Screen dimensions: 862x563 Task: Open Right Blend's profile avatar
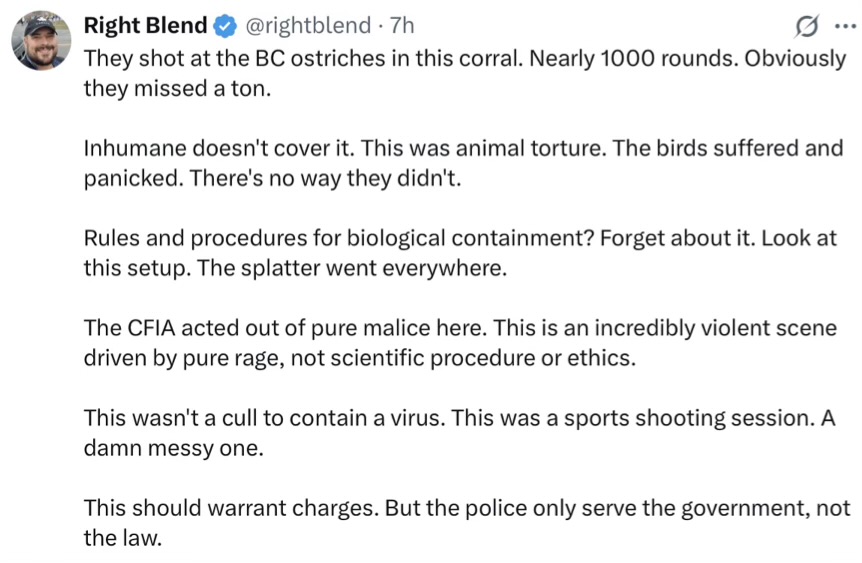pos(41,42)
